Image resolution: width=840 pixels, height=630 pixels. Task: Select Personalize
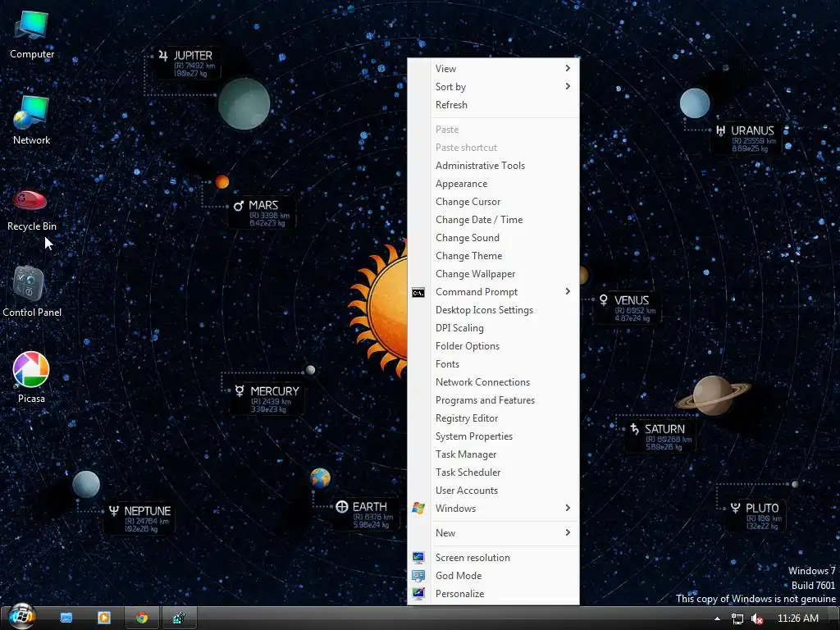pyautogui.click(x=493, y=594)
